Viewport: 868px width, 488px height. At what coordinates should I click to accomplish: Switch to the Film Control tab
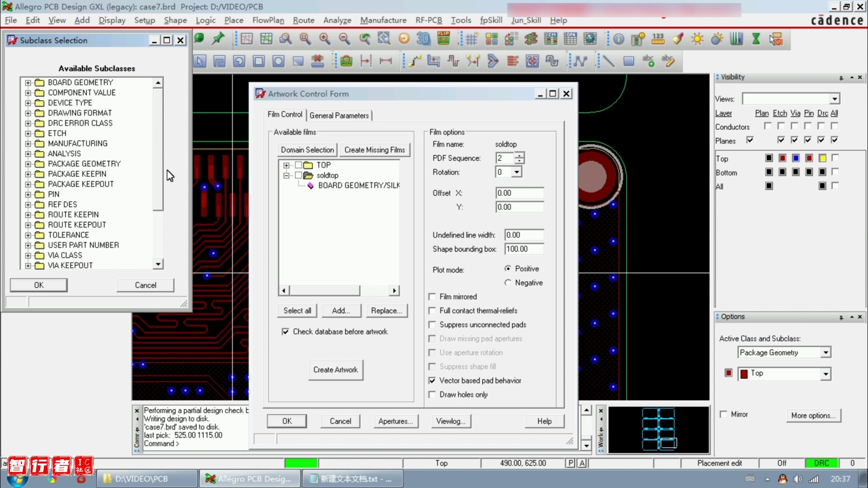pyautogui.click(x=285, y=115)
